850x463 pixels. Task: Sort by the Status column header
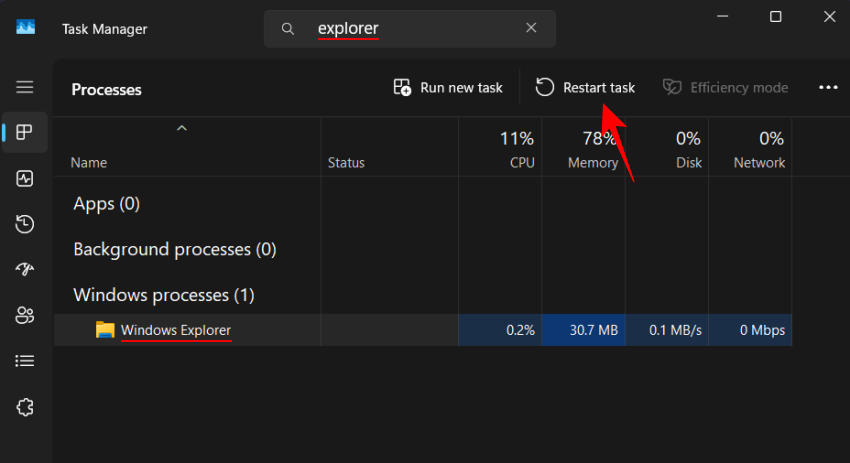pyautogui.click(x=346, y=163)
